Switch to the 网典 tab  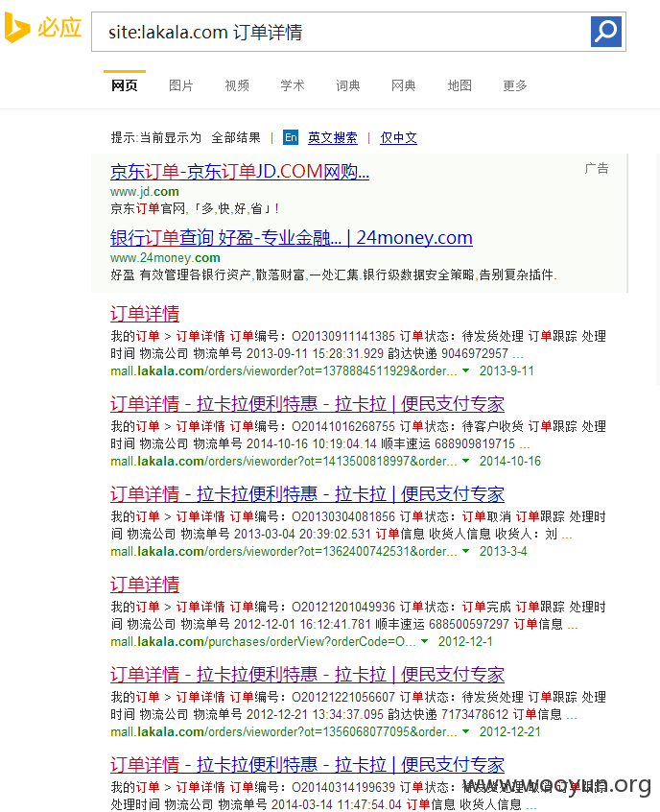(x=404, y=85)
